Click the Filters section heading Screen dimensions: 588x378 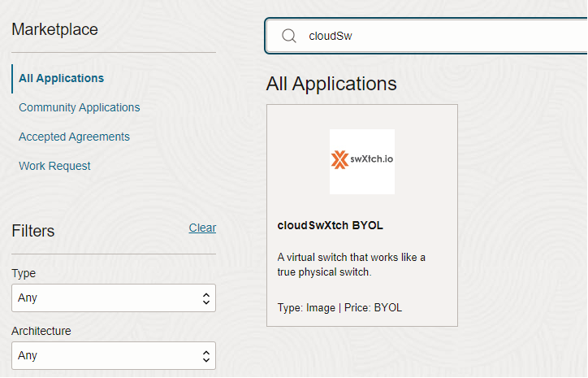click(x=33, y=231)
